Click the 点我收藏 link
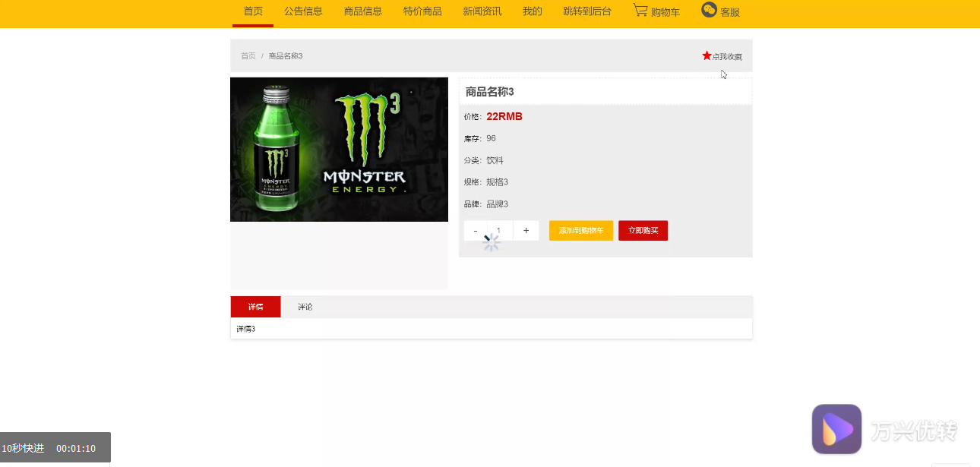This screenshot has width=980, height=467. (727, 56)
